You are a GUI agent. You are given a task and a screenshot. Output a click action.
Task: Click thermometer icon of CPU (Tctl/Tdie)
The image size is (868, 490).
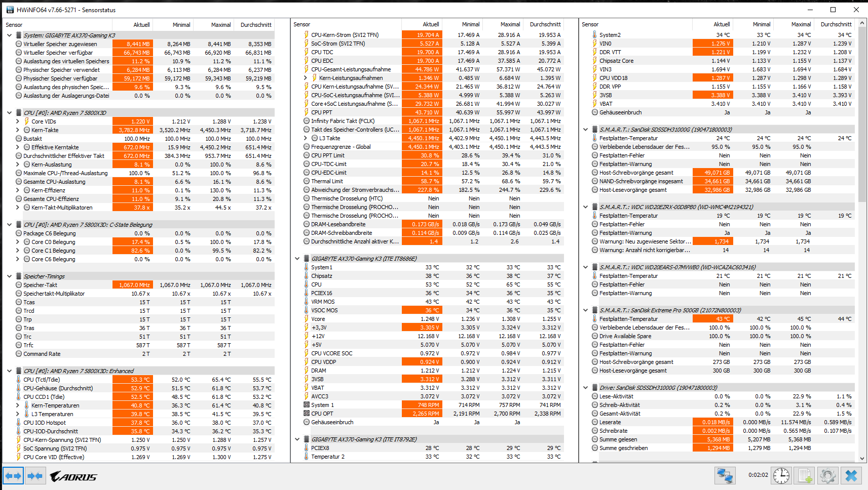(x=19, y=380)
